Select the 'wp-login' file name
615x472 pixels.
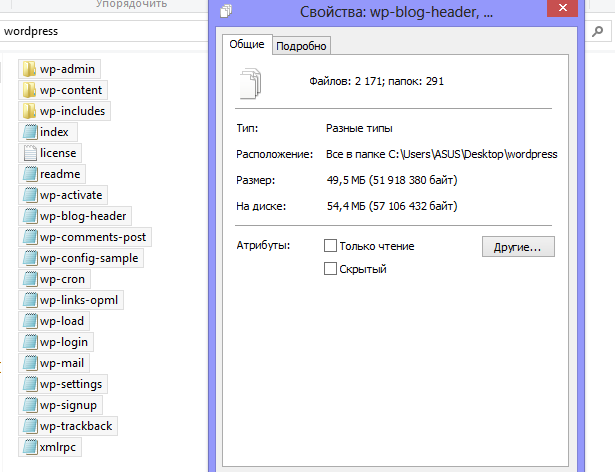tap(64, 342)
